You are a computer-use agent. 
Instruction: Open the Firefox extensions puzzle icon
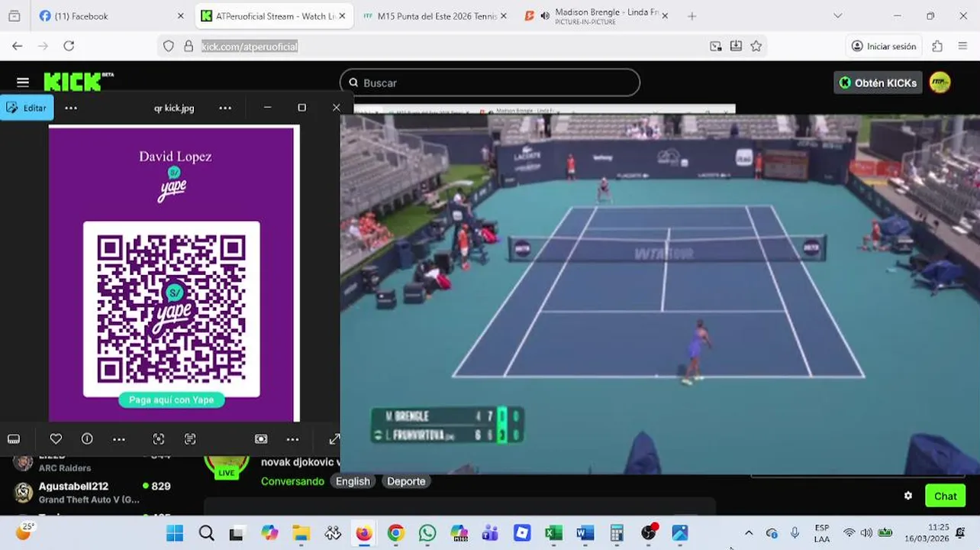(937, 46)
